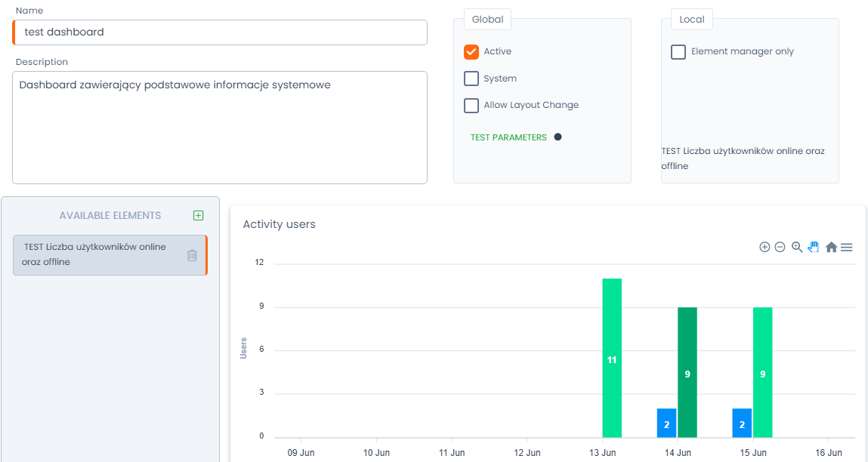Select the TEST Liczba użytkowników available element

[x=98, y=254]
